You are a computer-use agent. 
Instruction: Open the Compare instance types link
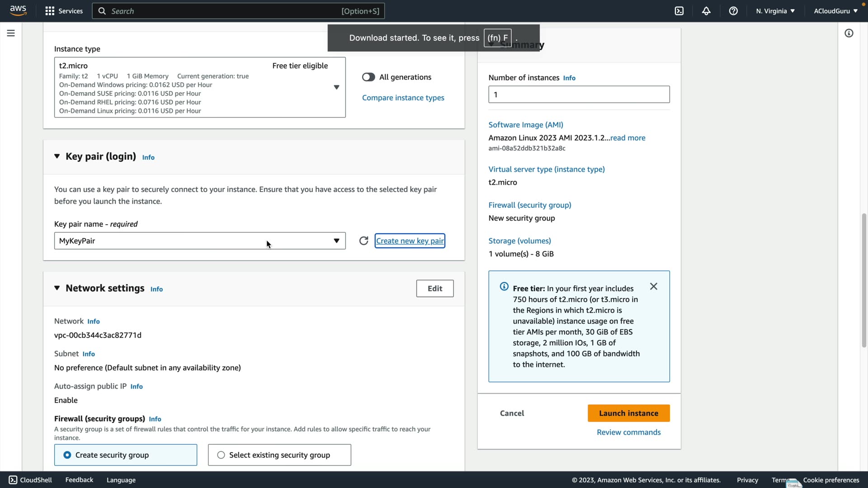[403, 98]
